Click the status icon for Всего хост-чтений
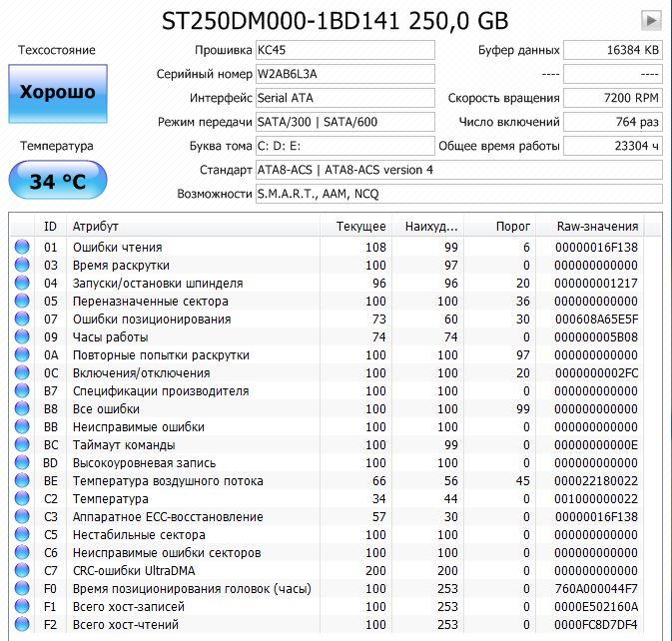 click(22, 625)
